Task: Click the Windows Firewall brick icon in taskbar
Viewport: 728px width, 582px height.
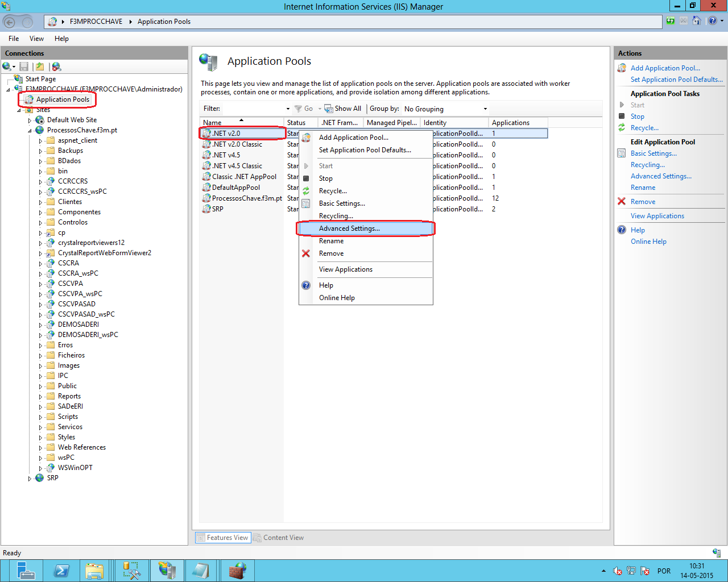Action: pyautogui.click(x=237, y=571)
